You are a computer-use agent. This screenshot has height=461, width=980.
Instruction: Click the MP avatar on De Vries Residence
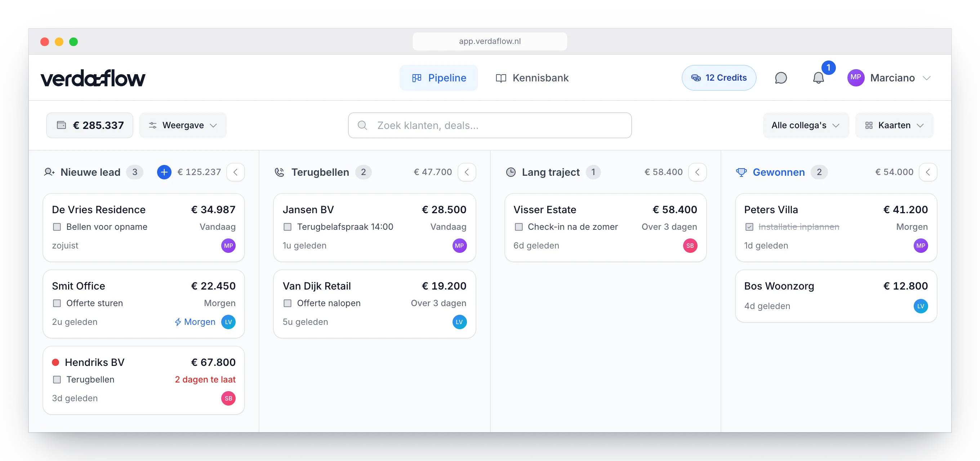click(x=228, y=246)
